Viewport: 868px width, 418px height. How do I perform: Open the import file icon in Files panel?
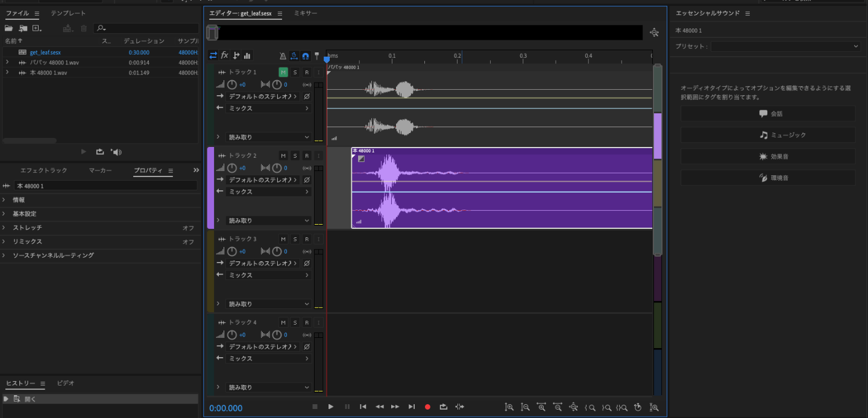pos(23,28)
